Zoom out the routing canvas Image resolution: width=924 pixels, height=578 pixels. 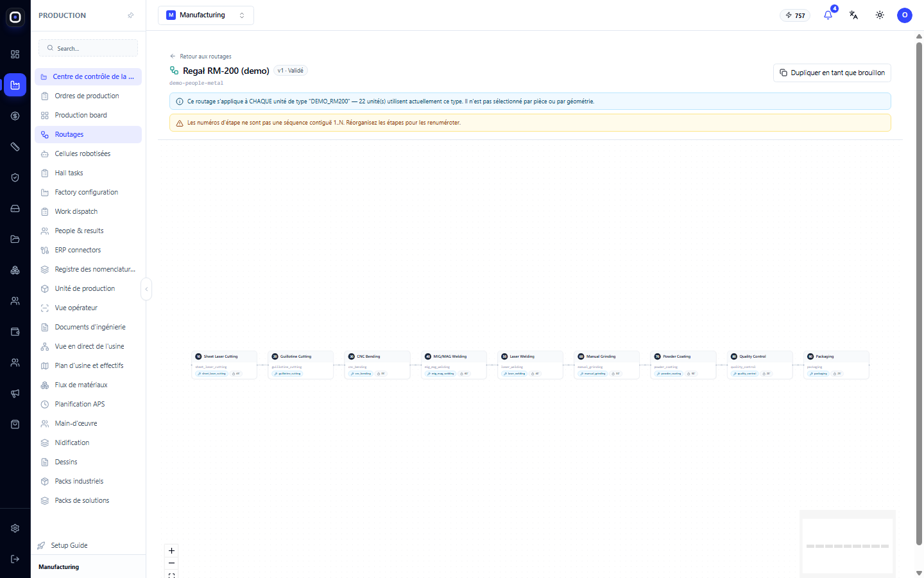point(171,563)
